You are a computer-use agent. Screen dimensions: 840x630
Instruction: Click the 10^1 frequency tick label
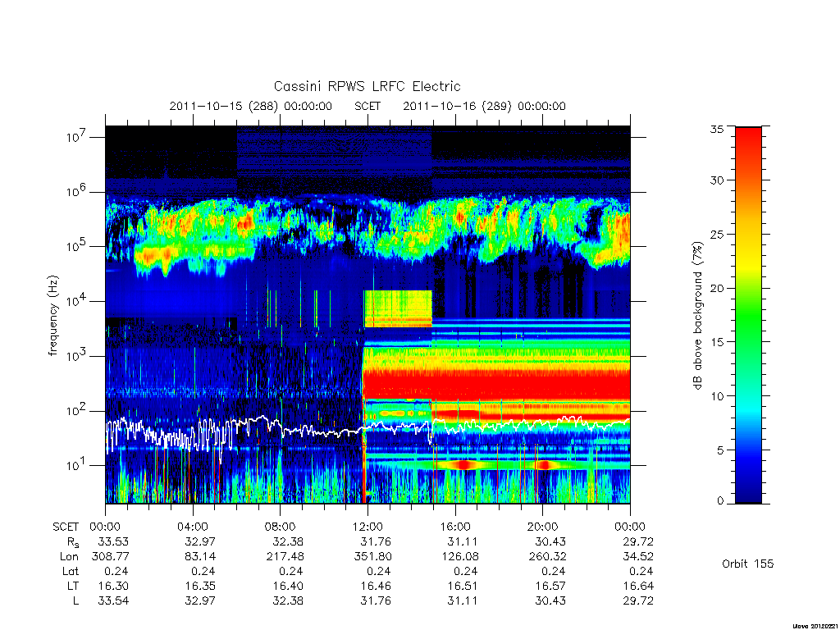[77, 465]
